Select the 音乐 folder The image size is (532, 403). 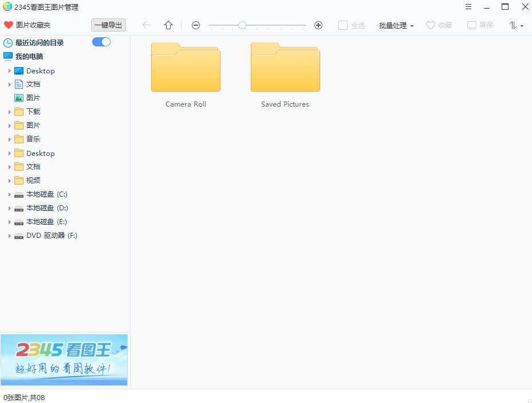(x=33, y=139)
